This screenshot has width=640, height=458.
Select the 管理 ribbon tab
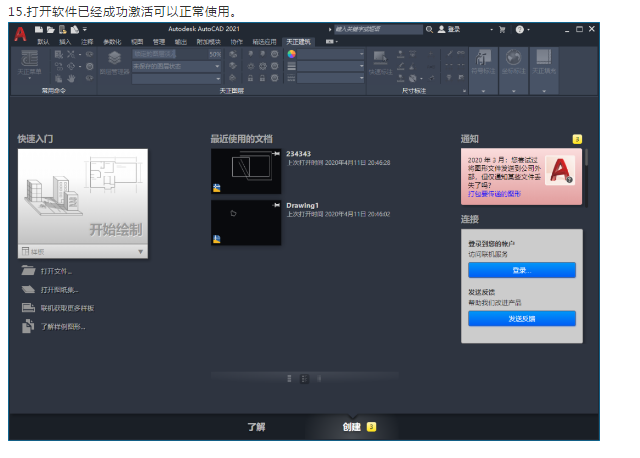pos(159,42)
